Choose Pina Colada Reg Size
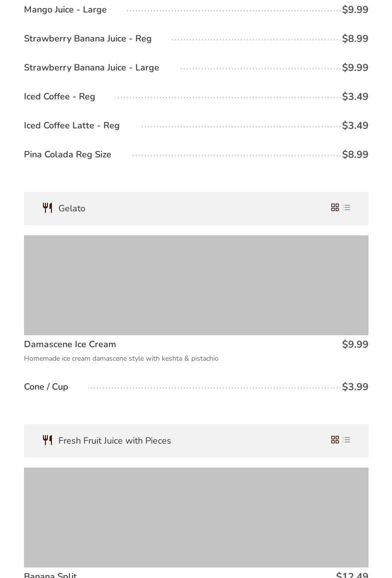The width and height of the screenshot is (392, 578). point(67,155)
